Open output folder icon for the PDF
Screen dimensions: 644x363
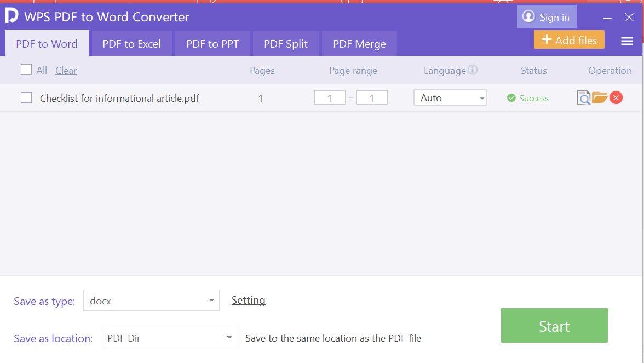(600, 97)
